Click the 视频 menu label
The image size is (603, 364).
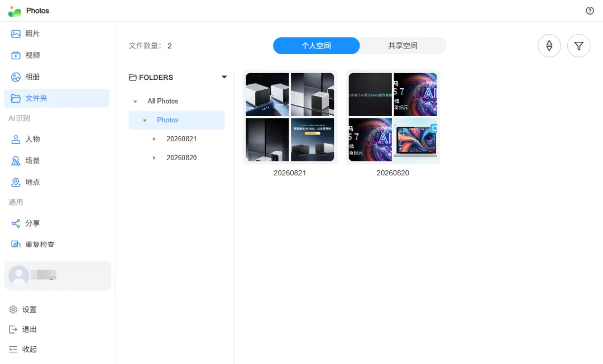click(x=33, y=55)
